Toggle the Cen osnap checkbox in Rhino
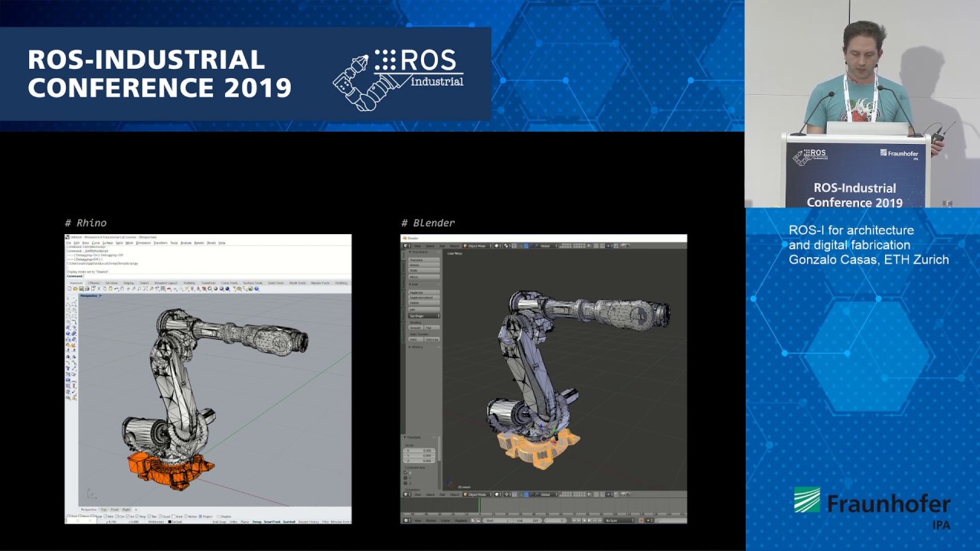The width and height of the screenshot is (980, 551). [x=116, y=517]
